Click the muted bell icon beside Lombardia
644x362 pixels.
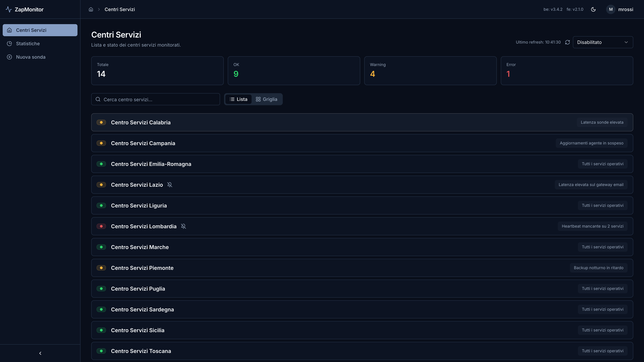click(183, 226)
